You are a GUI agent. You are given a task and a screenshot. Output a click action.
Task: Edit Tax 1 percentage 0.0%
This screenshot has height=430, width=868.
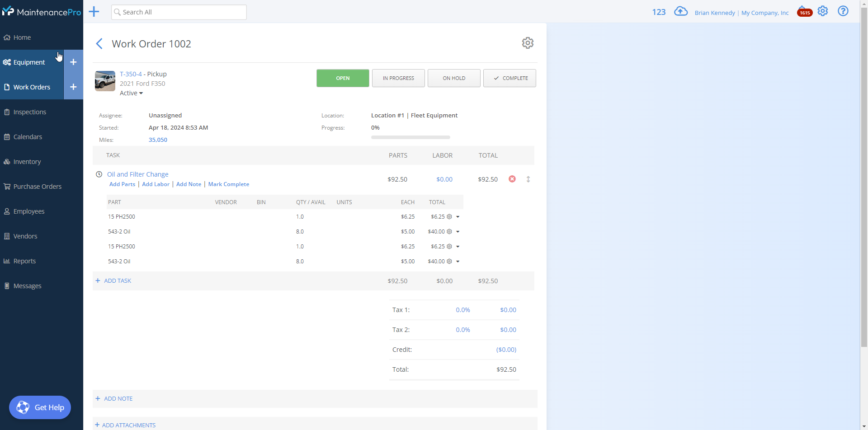[x=463, y=310]
